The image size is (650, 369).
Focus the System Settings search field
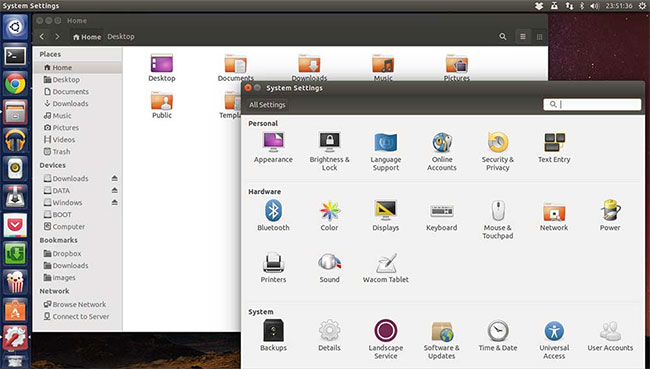592,104
